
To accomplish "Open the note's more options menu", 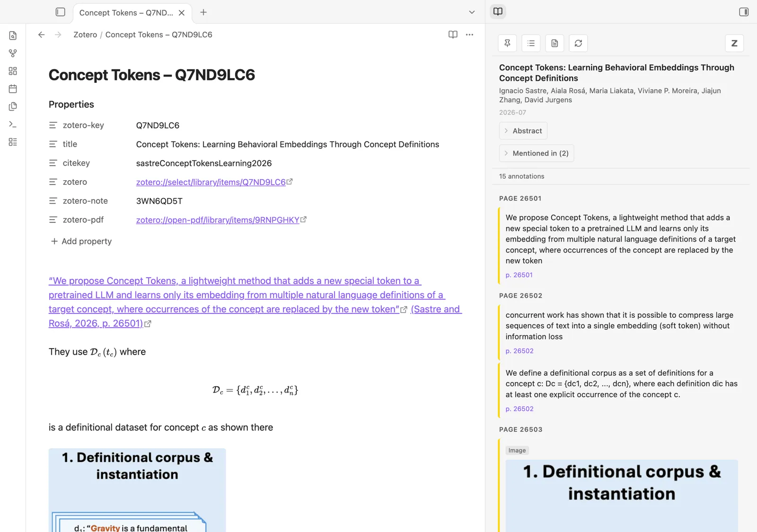I will (x=469, y=35).
